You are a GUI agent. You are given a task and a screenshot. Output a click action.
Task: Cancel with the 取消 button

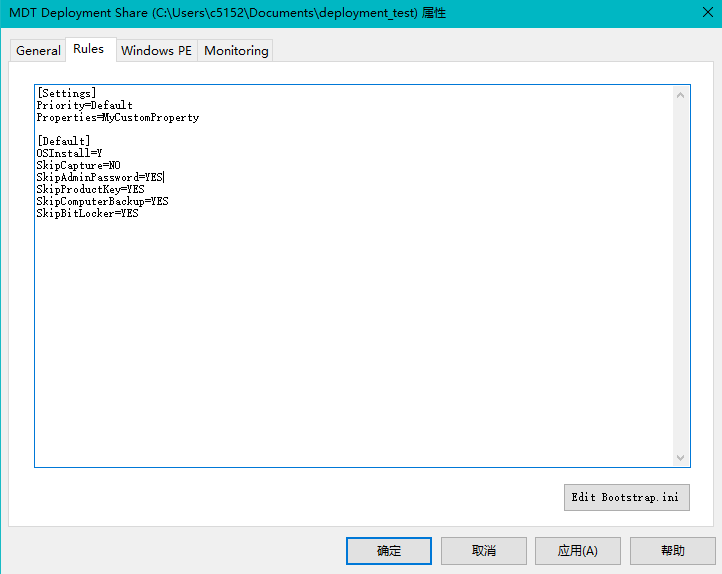click(x=483, y=551)
